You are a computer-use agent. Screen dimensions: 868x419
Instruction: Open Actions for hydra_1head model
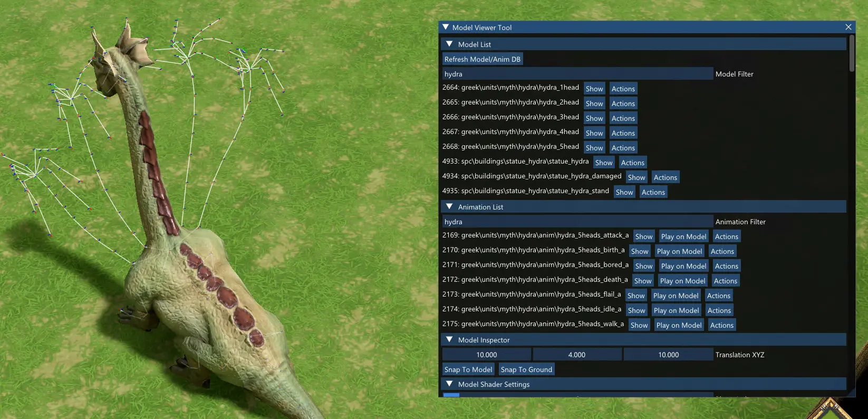click(623, 89)
